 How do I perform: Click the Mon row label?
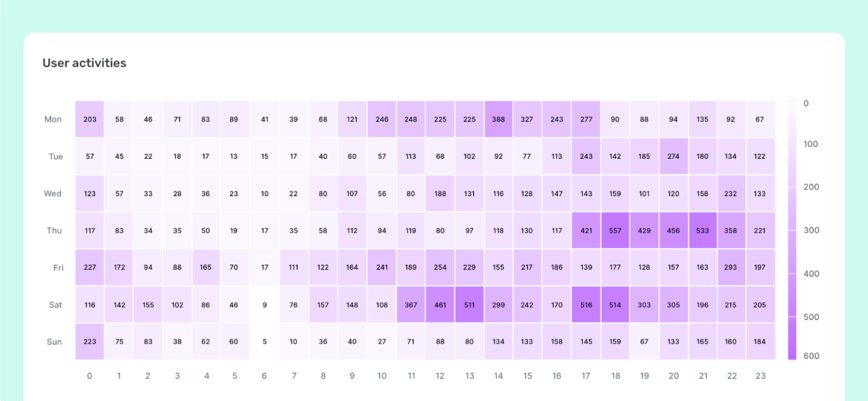[x=53, y=119]
